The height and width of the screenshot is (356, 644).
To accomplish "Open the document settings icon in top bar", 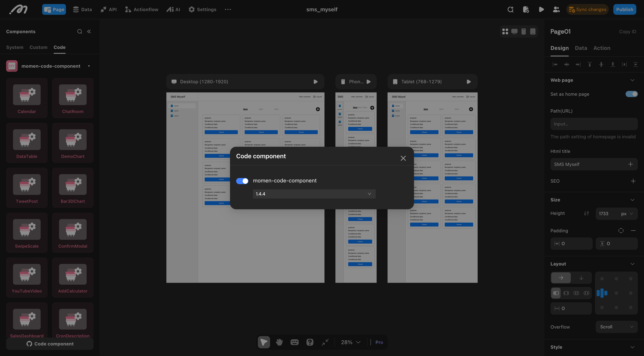I will coord(526,10).
